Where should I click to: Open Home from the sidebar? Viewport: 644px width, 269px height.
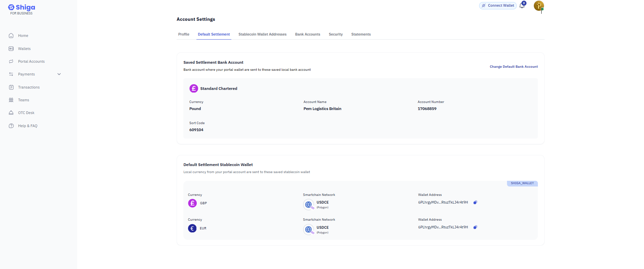pos(23,36)
